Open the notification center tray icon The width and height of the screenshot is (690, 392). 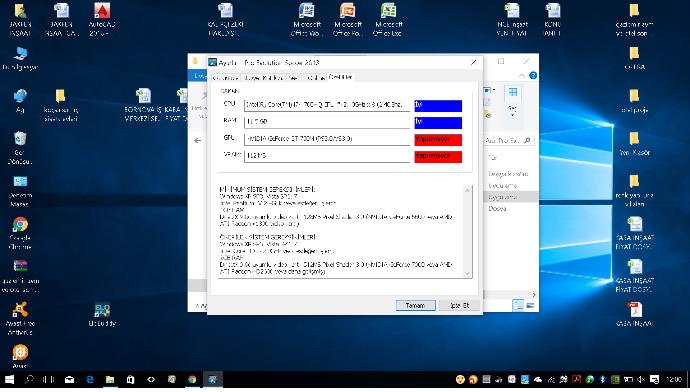pyautogui.click(x=654, y=379)
